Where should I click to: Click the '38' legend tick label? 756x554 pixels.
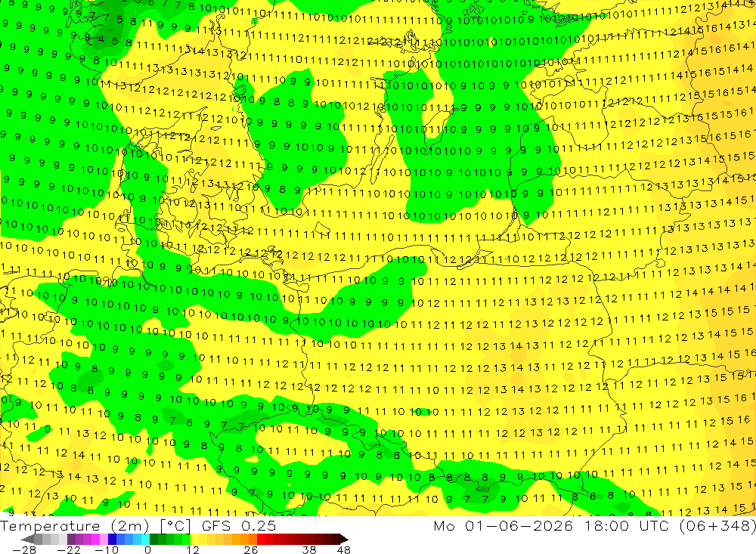coord(309,549)
